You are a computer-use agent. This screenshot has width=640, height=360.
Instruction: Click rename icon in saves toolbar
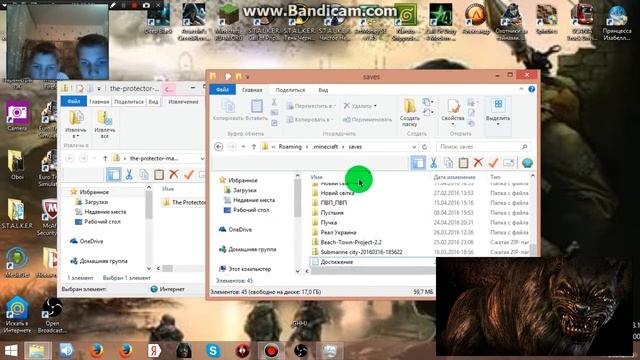click(x=509, y=163)
